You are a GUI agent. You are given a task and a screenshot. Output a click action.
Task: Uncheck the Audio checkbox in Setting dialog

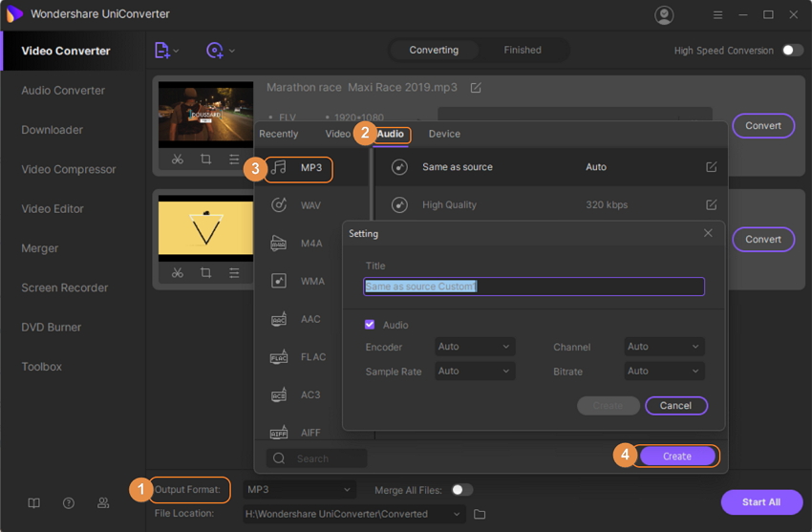[371, 325]
